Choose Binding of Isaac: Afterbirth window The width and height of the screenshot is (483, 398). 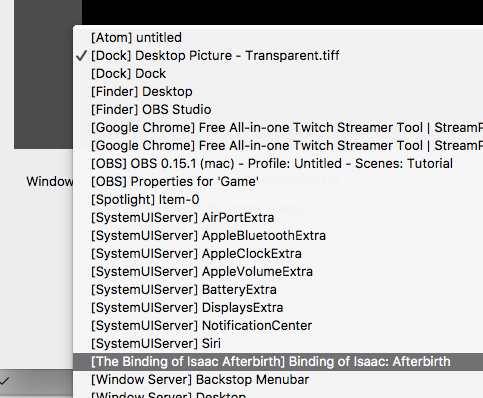[278, 361]
